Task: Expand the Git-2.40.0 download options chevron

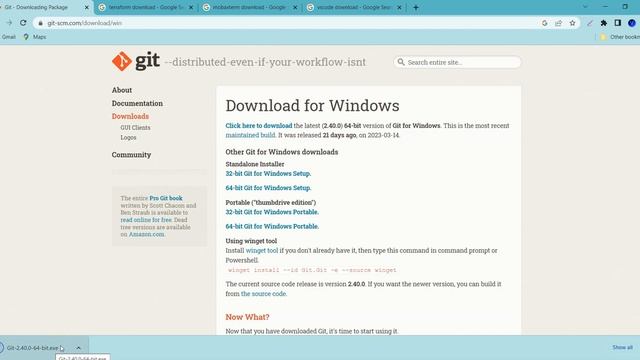Action: tap(78, 348)
